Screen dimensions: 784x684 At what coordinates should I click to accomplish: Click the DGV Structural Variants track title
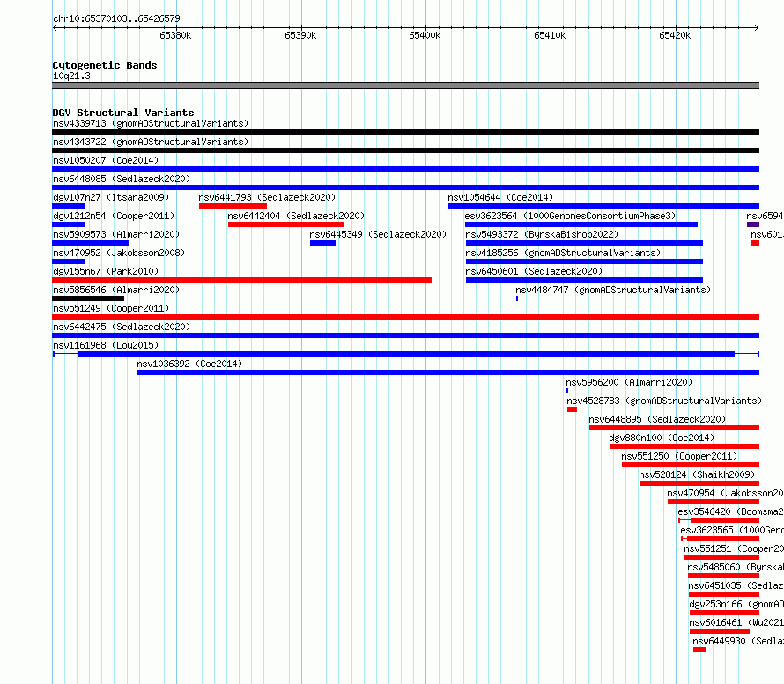click(x=123, y=113)
